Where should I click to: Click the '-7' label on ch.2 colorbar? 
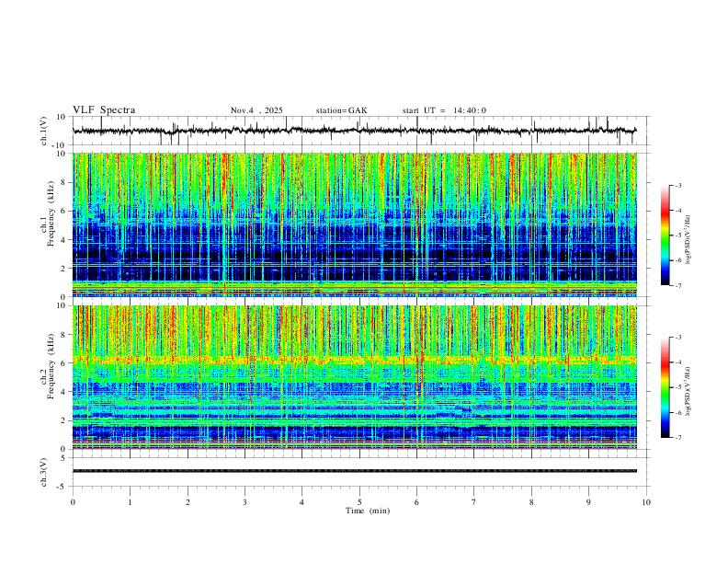click(677, 438)
